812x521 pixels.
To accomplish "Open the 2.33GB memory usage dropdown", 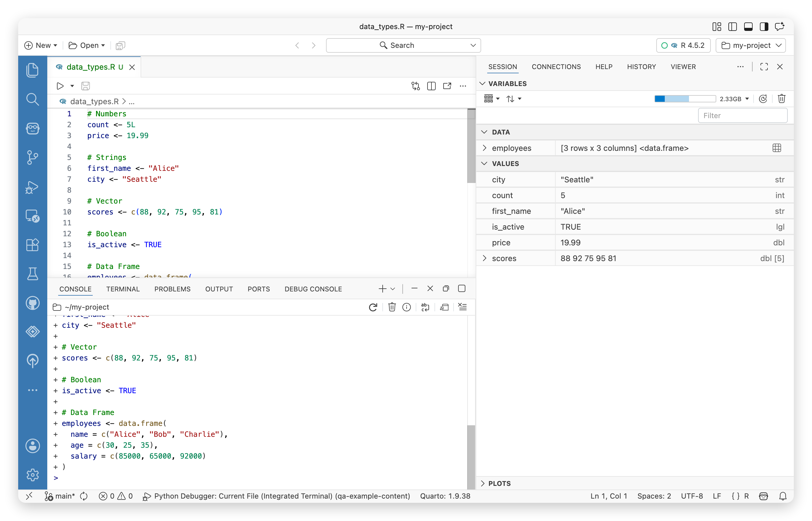I will click(734, 99).
